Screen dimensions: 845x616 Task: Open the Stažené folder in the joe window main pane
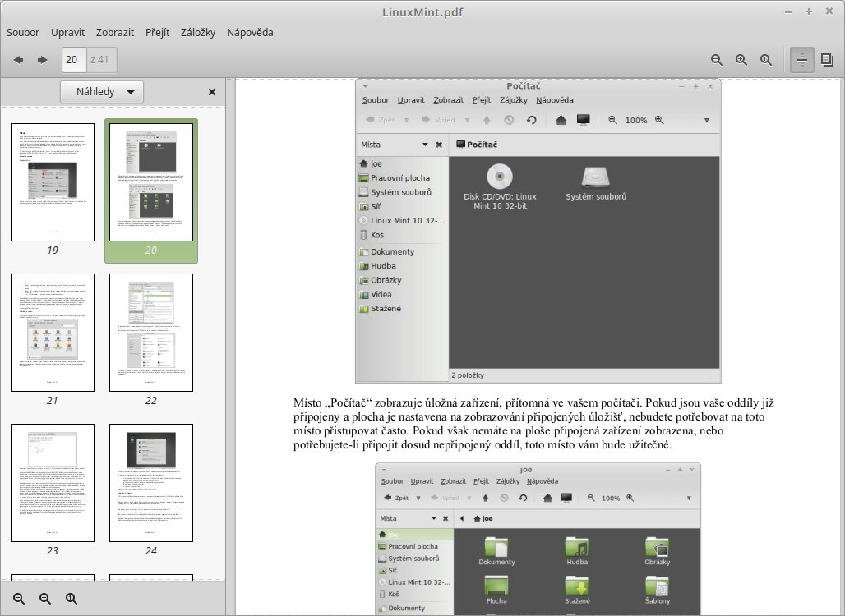[577, 590]
